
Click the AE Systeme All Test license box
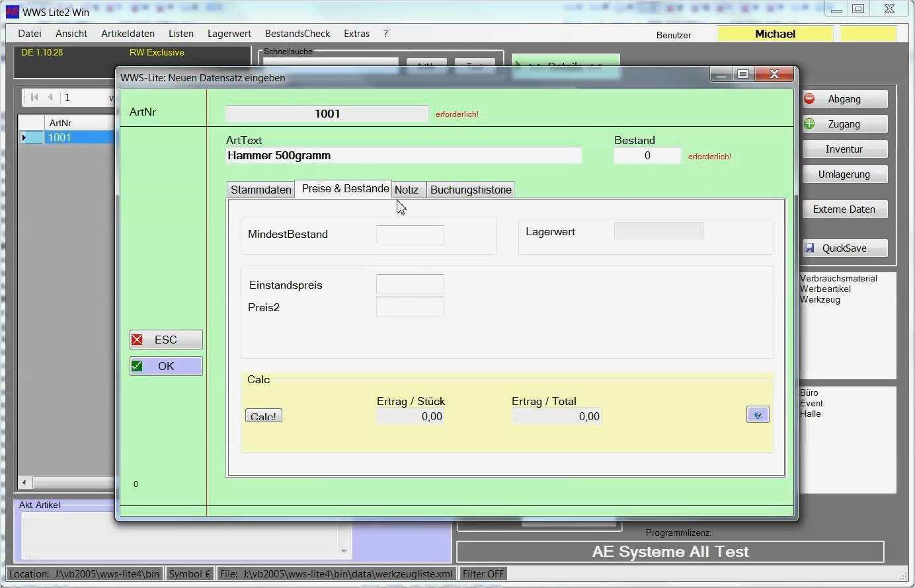pyautogui.click(x=670, y=552)
